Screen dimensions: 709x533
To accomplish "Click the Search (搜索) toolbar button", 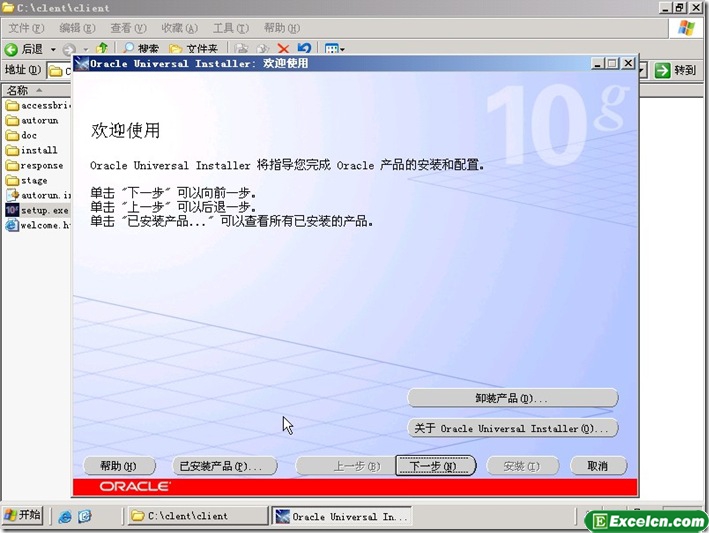I will 140,48.
